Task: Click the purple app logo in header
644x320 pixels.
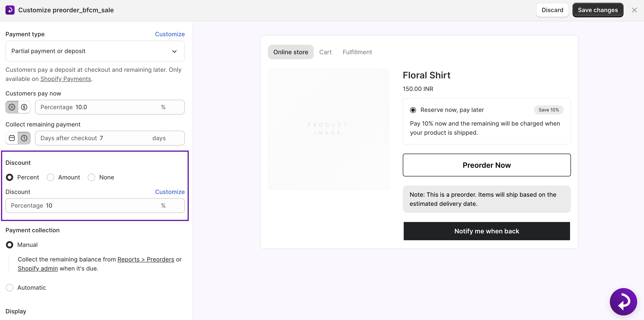Action: (10, 10)
